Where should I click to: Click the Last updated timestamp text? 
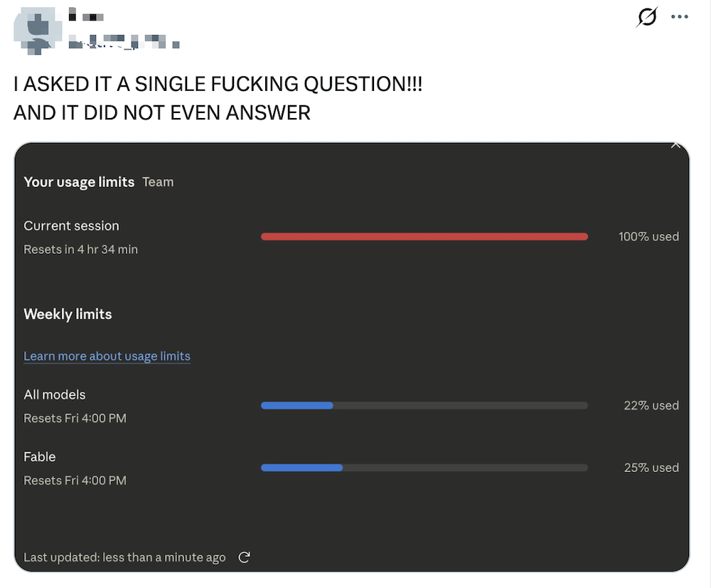coord(124,557)
